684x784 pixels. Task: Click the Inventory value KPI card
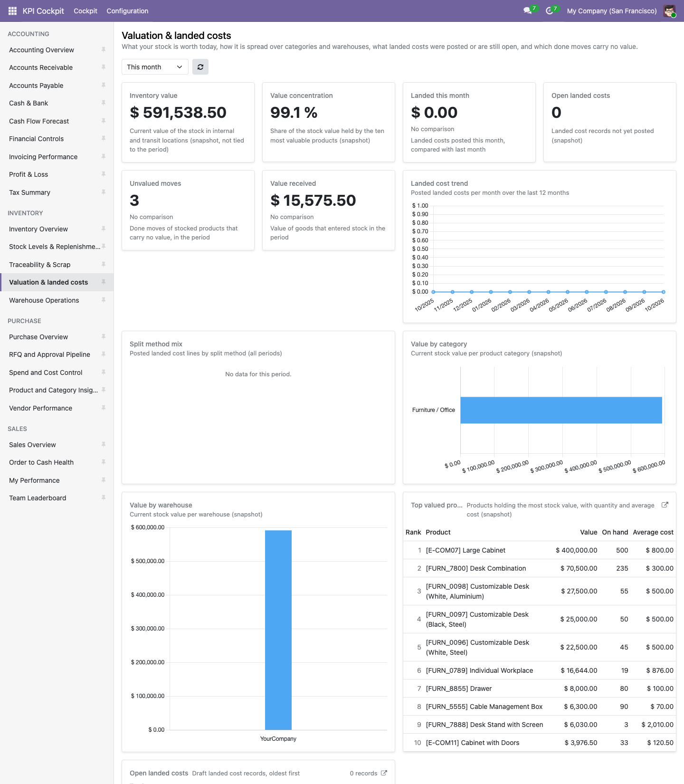[188, 123]
